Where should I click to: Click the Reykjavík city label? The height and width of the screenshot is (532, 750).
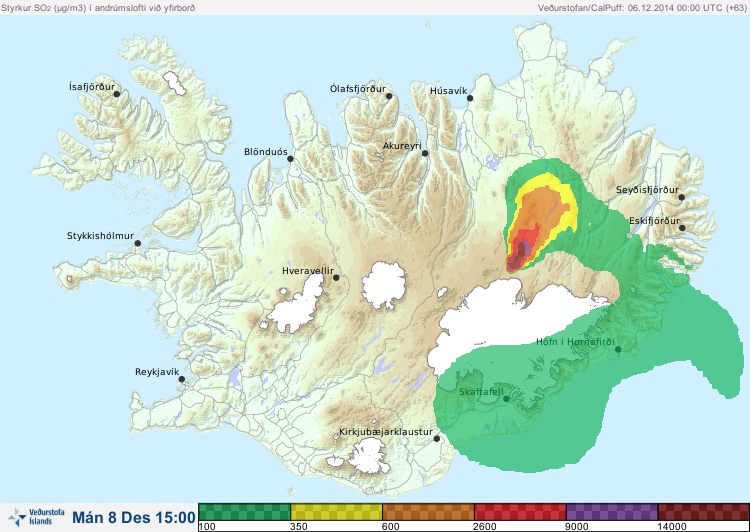(x=157, y=372)
